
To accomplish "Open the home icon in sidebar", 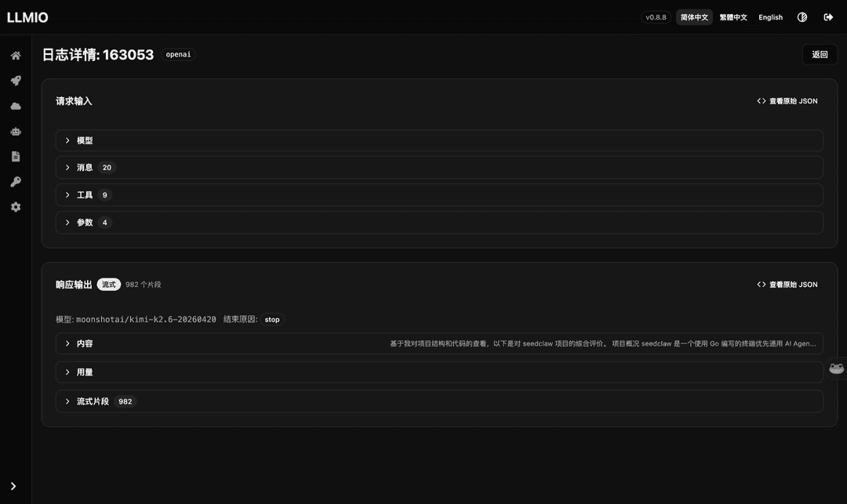I will [16, 56].
